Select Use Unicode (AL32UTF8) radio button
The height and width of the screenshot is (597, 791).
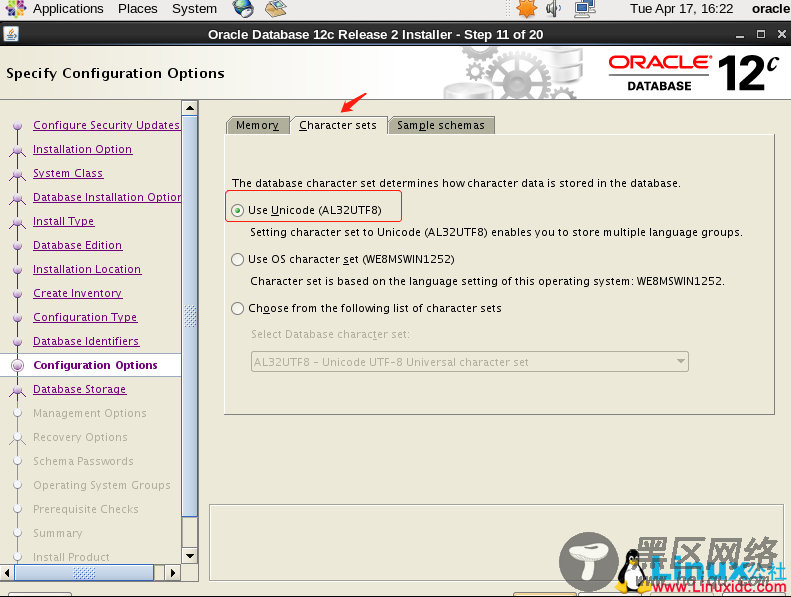pos(238,210)
